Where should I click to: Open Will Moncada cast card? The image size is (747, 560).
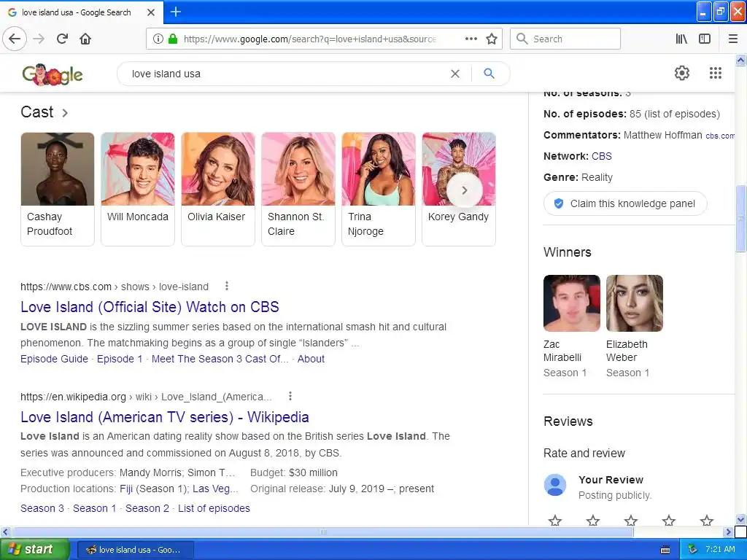pos(138,189)
